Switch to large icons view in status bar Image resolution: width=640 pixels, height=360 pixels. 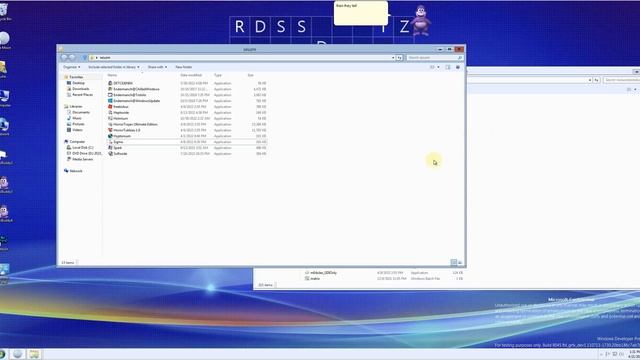click(x=460, y=262)
